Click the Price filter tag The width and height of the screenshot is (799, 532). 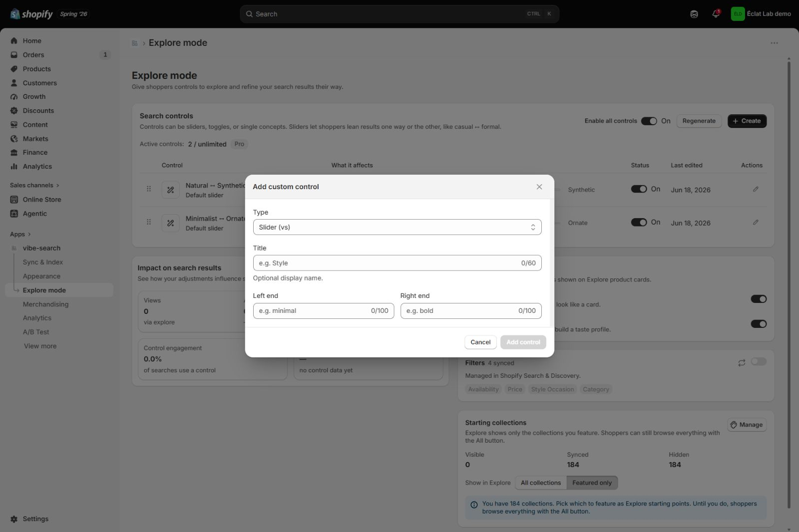pyautogui.click(x=515, y=389)
